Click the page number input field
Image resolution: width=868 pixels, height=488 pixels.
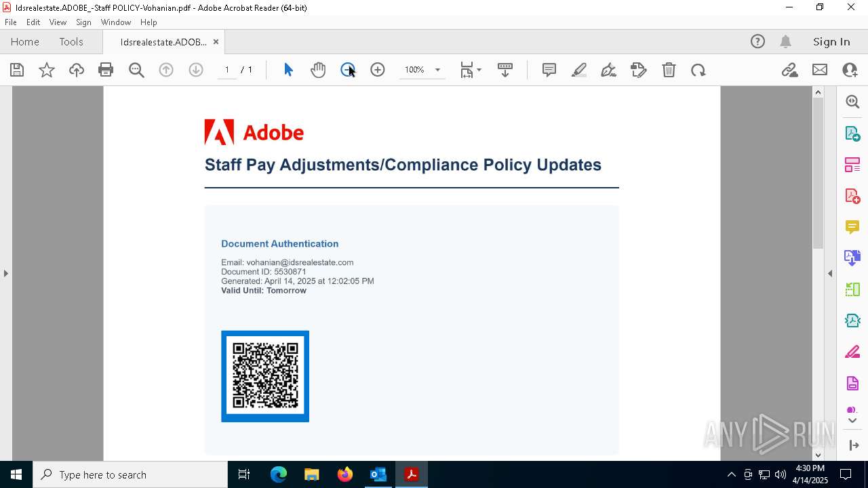[227, 70]
